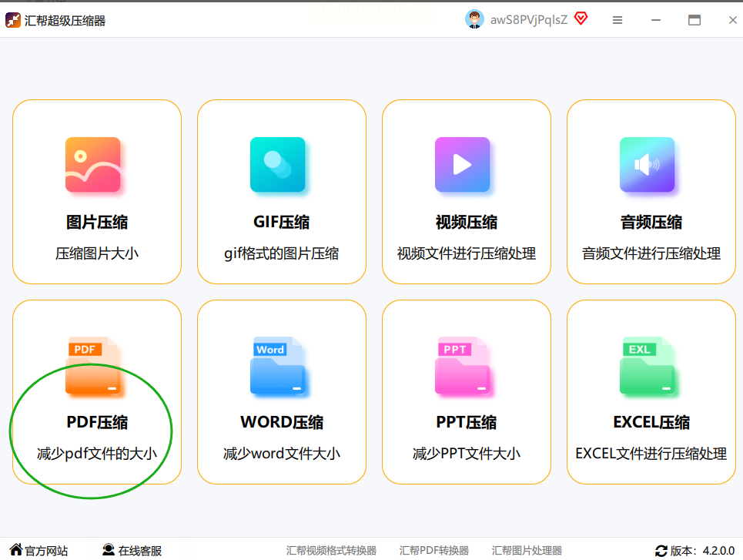Click the red VIP diamond badge

tap(581, 18)
